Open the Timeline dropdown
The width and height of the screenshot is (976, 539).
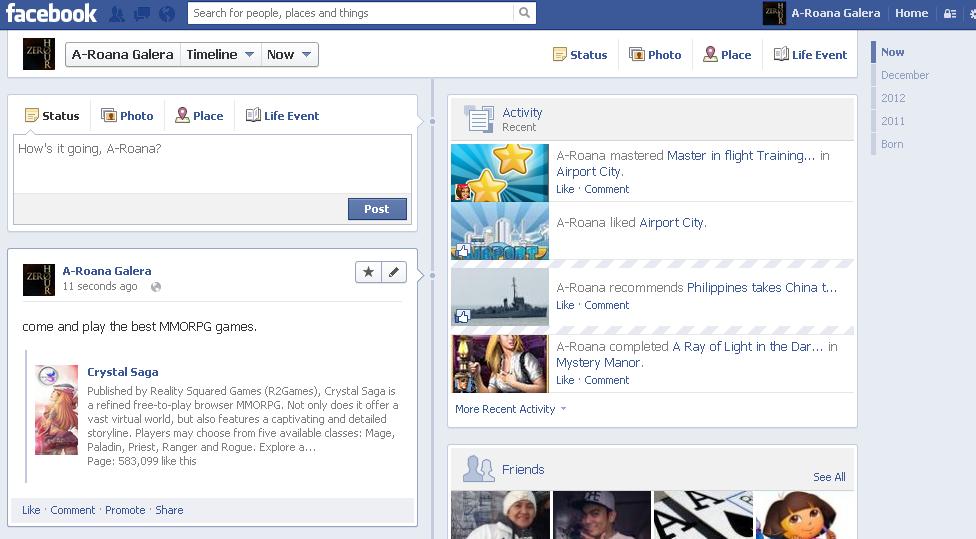[x=220, y=55]
